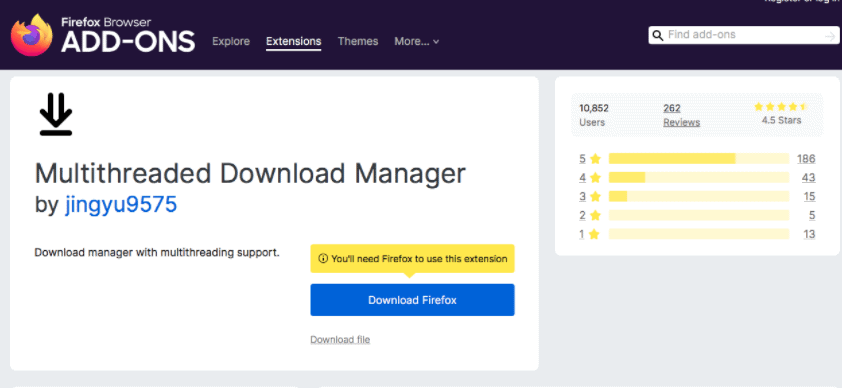The image size is (842, 388).
Task: Click the Reviews label link
Action: [681, 122]
